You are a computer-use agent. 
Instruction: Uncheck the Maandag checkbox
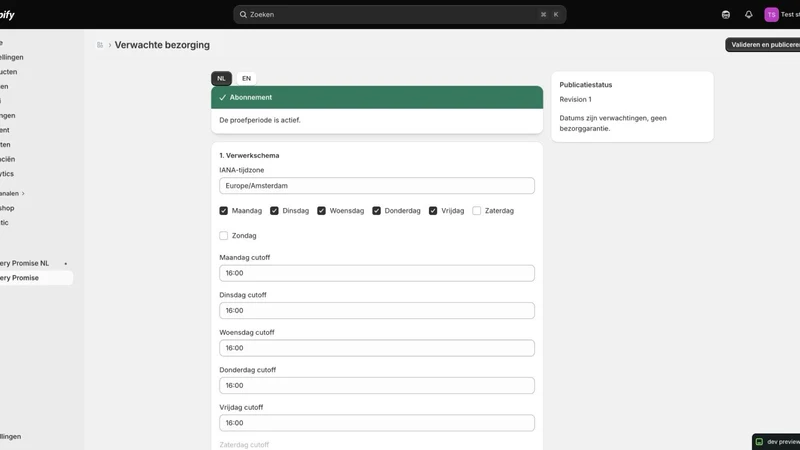click(223, 211)
